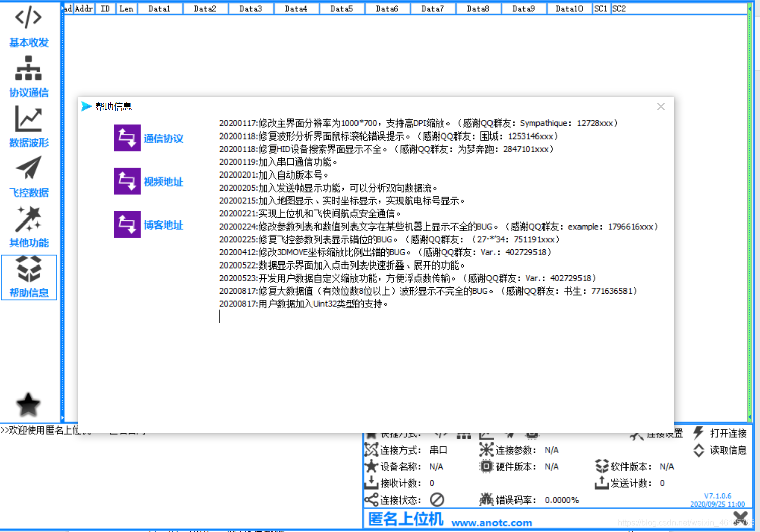The image size is (760, 532).
Task: Click version text V7.1.0.6
Action: click(718, 496)
